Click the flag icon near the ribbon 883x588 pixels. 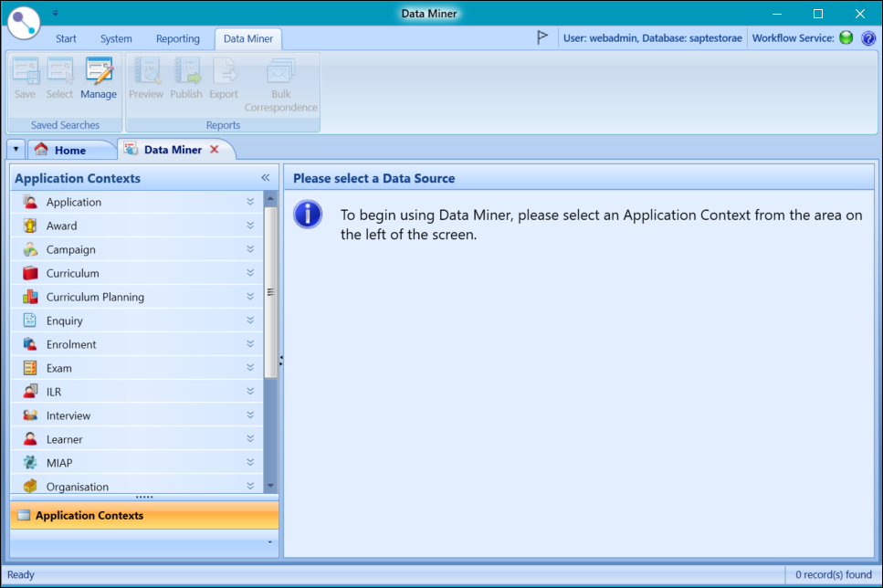tap(541, 37)
